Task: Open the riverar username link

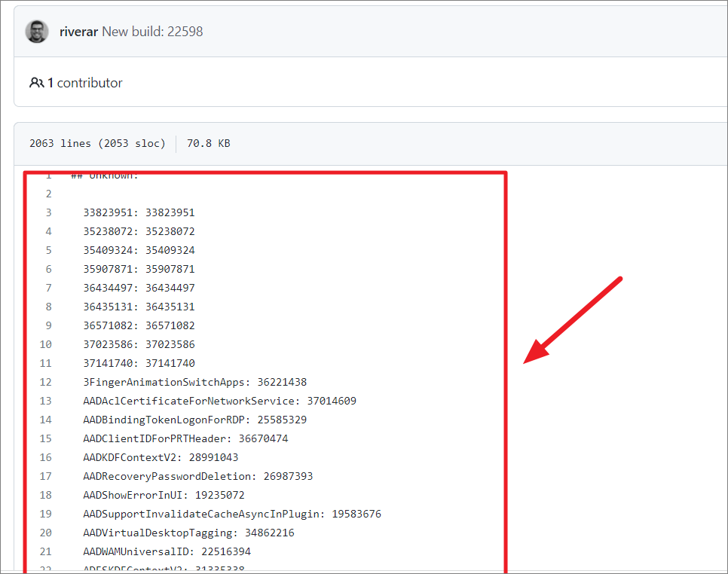Action: [78, 32]
